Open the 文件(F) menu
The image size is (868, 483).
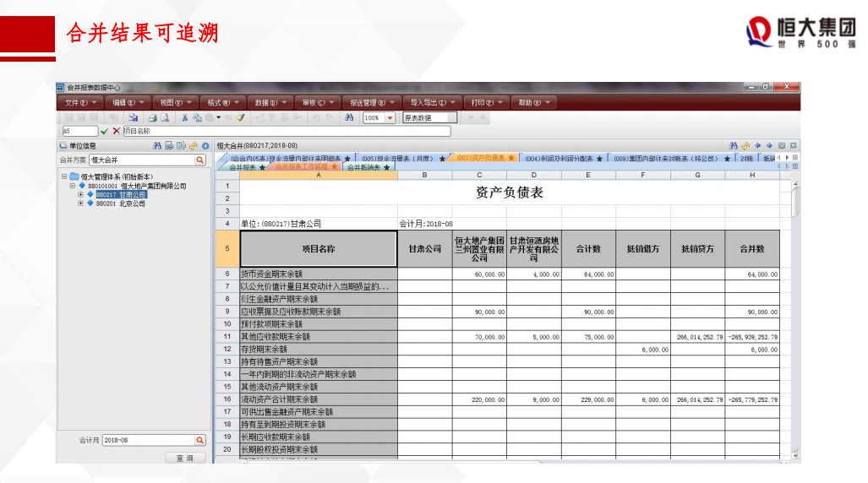click(x=80, y=102)
